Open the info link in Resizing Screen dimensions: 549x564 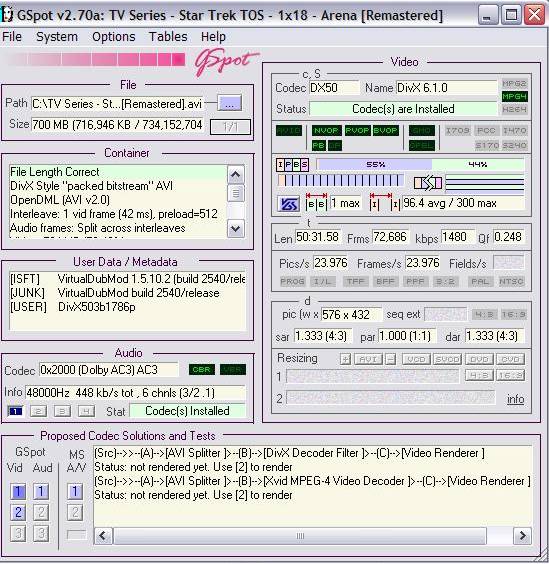(516, 399)
